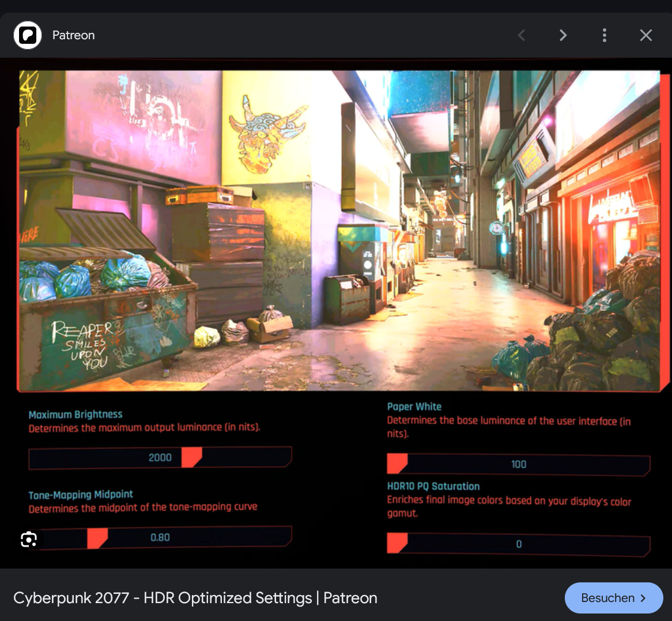
Task: Close the image preview with the X icon
Action: [646, 35]
